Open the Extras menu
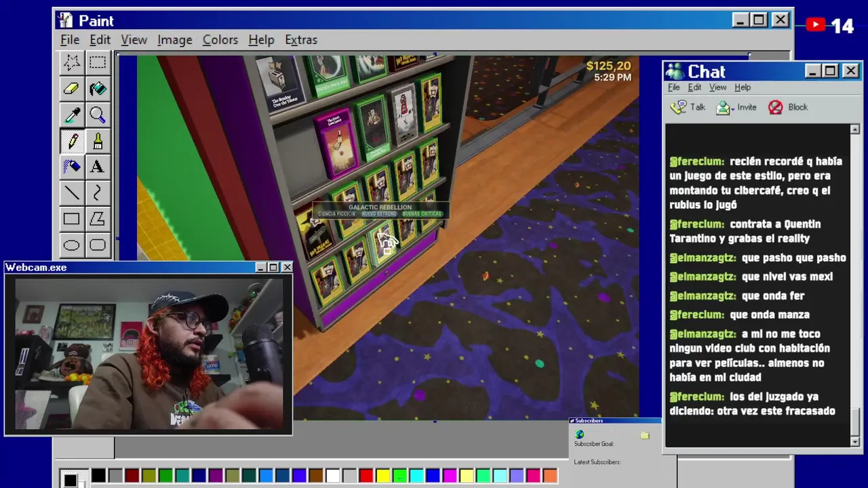Image resolution: width=868 pixels, height=488 pixels. point(301,40)
